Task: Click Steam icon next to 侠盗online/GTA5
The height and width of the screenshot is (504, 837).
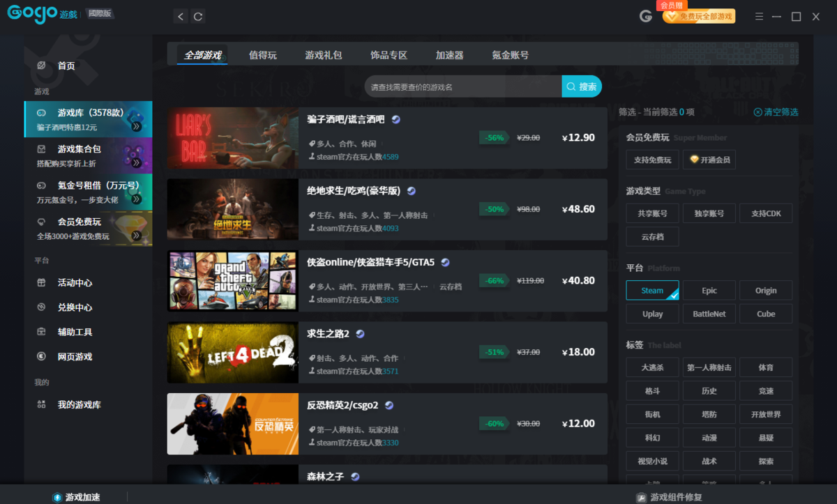Action: (x=445, y=262)
